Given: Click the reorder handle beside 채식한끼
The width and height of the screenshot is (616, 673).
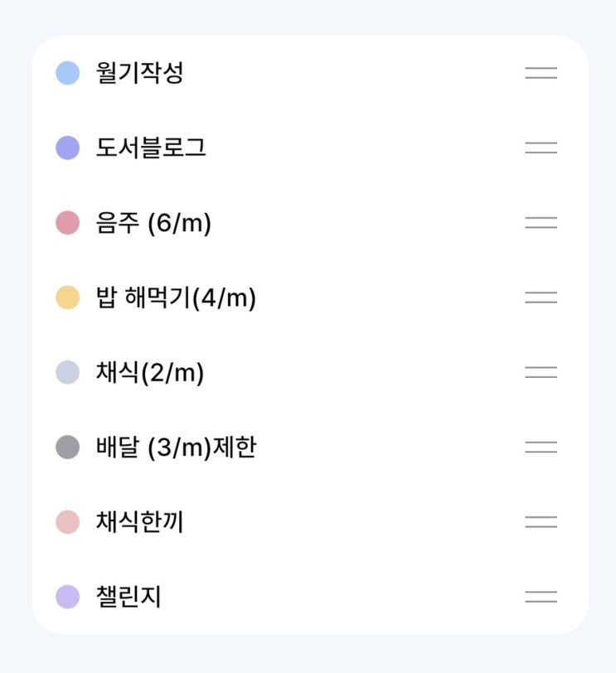Looking at the screenshot, I should pyautogui.click(x=541, y=521).
